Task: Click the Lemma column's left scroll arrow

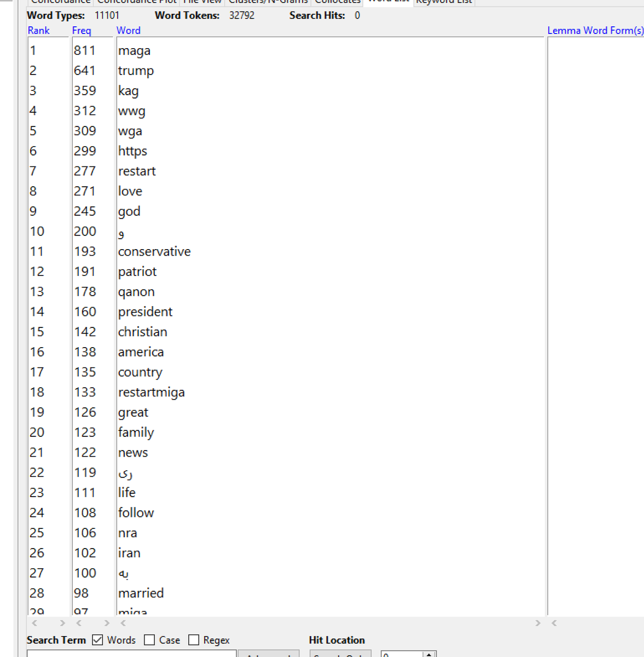Action: tap(554, 623)
